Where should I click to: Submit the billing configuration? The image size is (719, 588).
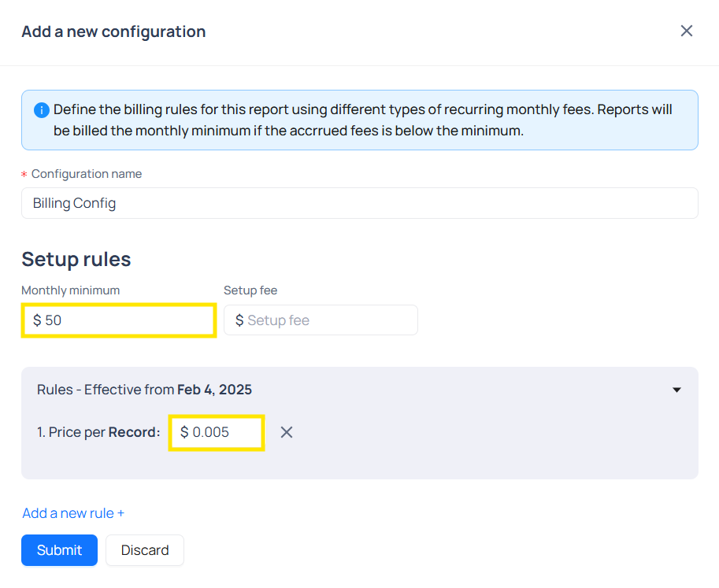coord(59,550)
